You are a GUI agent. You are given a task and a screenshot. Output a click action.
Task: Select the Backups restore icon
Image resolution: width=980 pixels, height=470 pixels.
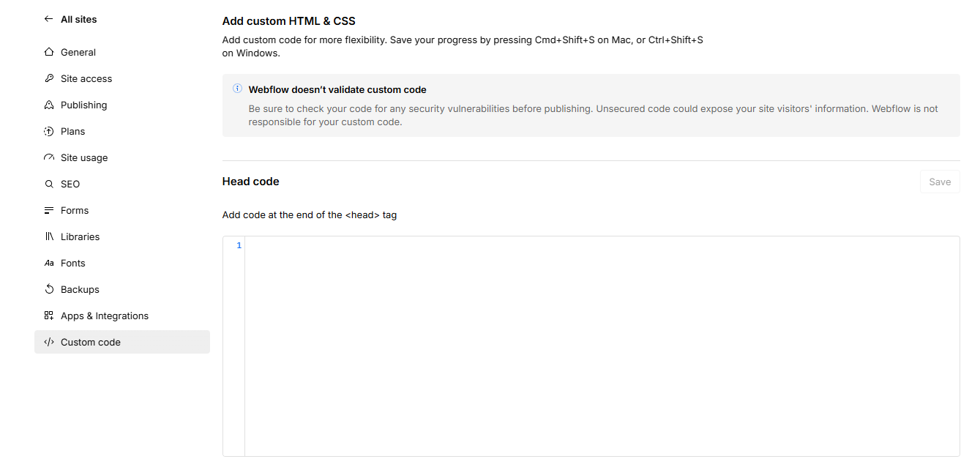click(49, 289)
